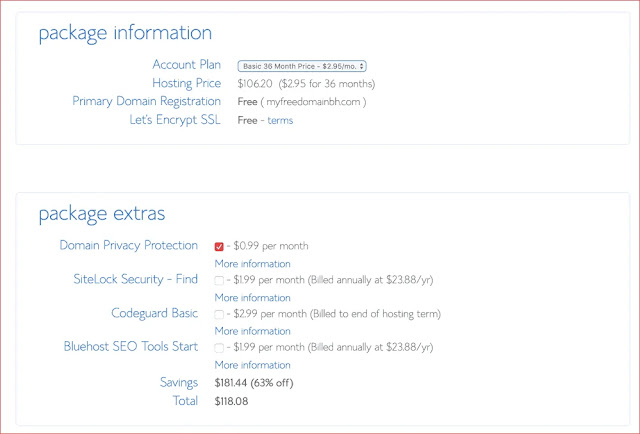The width and height of the screenshot is (640, 434).
Task: Click the Total amount $118.08
Action: (x=231, y=401)
